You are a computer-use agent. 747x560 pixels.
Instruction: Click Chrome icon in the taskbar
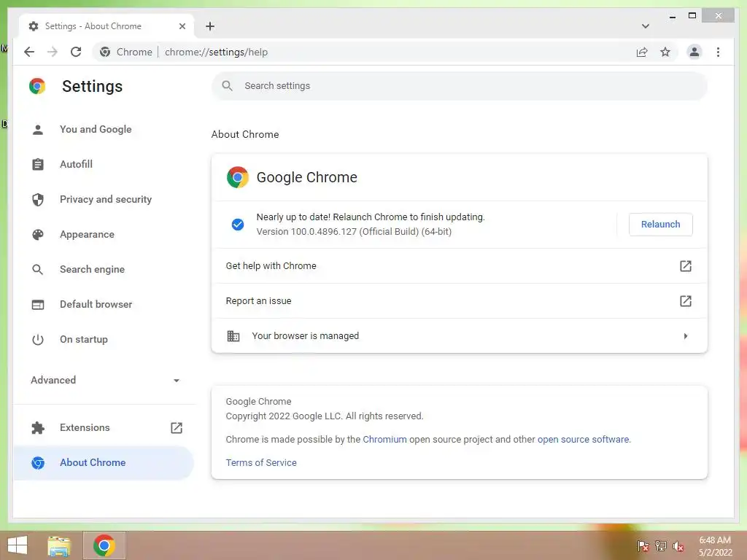coord(104,545)
